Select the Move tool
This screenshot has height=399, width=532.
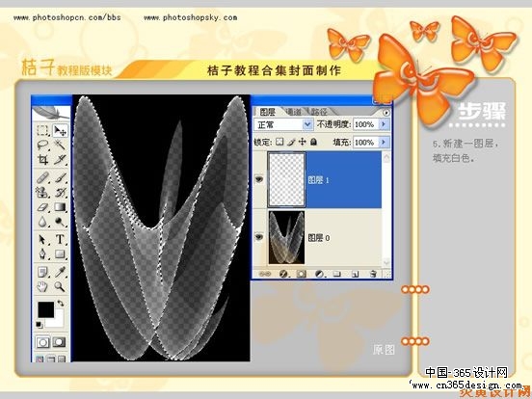(x=60, y=131)
